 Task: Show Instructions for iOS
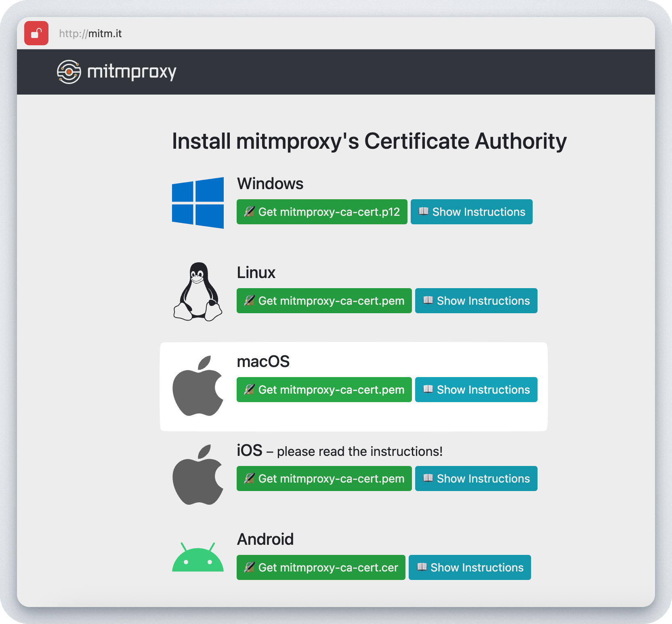pyautogui.click(x=476, y=479)
